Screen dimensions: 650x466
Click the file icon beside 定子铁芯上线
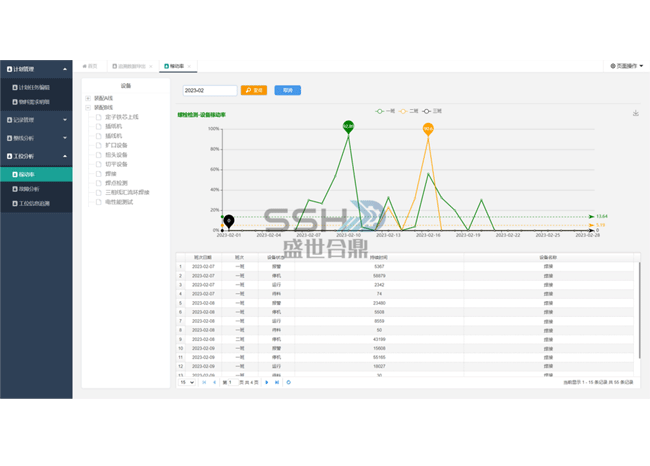click(x=99, y=117)
